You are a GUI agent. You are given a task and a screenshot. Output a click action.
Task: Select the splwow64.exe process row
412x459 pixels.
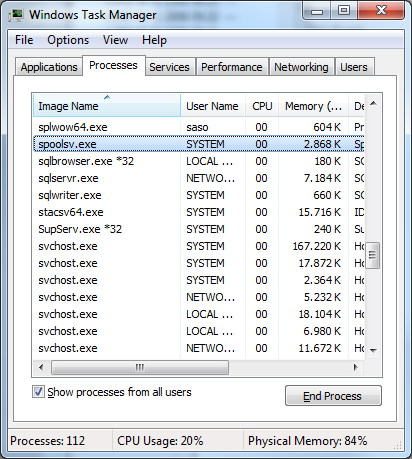[199, 127]
